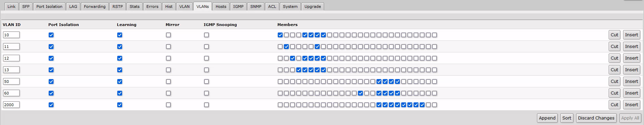Cut the VLAN 10 row
Viewport: 644px width, 125px height.
click(615, 35)
